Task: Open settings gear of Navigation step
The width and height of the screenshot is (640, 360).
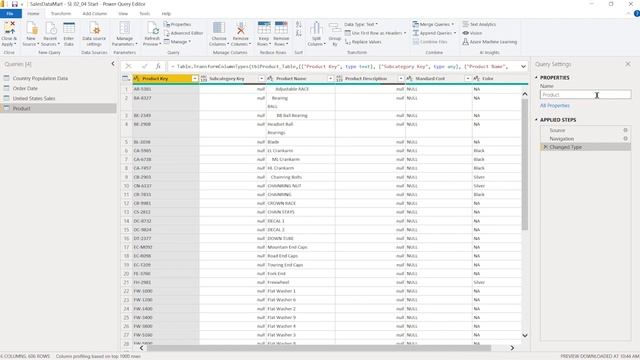Action: point(625,139)
